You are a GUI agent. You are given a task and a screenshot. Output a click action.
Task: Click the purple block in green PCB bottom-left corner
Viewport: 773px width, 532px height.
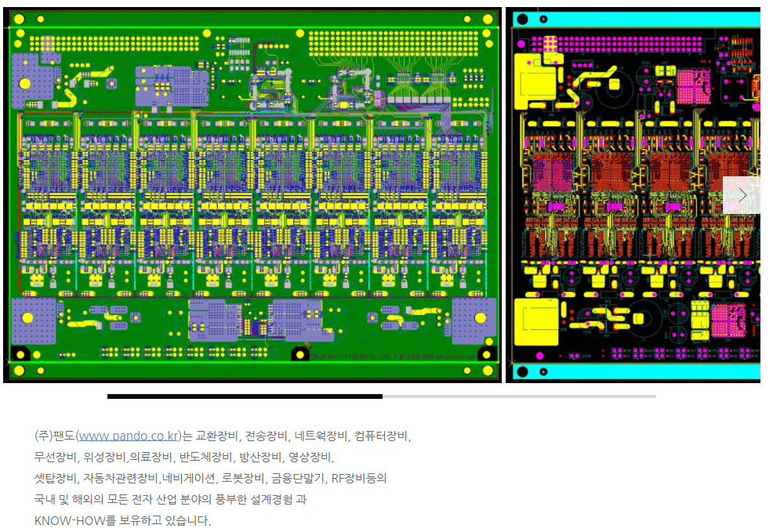pyautogui.click(x=33, y=320)
